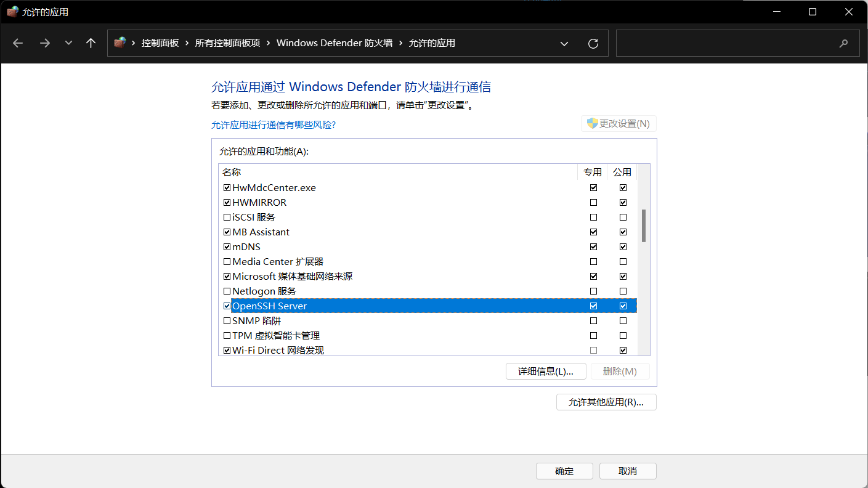Image resolution: width=868 pixels, height=488 pixels.
Task: Open the breadcrumb arrow after 控制面板
Action: coord(187,43)
